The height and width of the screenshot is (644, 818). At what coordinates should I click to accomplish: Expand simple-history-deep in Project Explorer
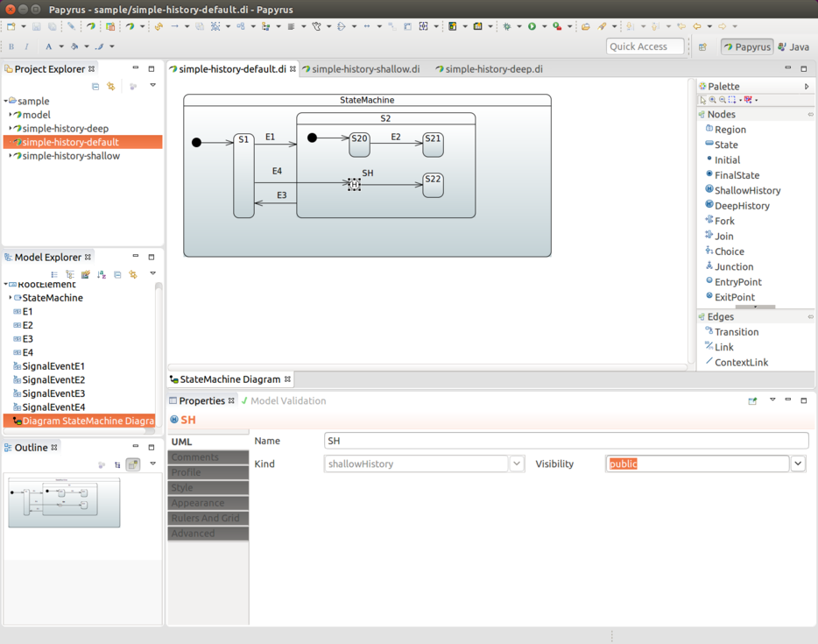(x=11, y=128)
